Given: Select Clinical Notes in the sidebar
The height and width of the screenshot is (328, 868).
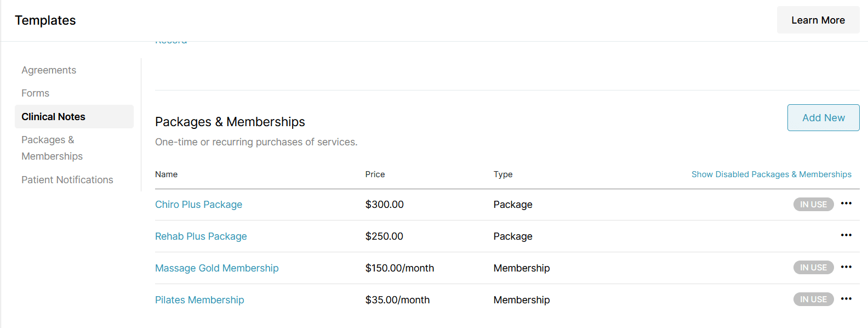Looking at the screenshot, I should (x=53, y=117).
